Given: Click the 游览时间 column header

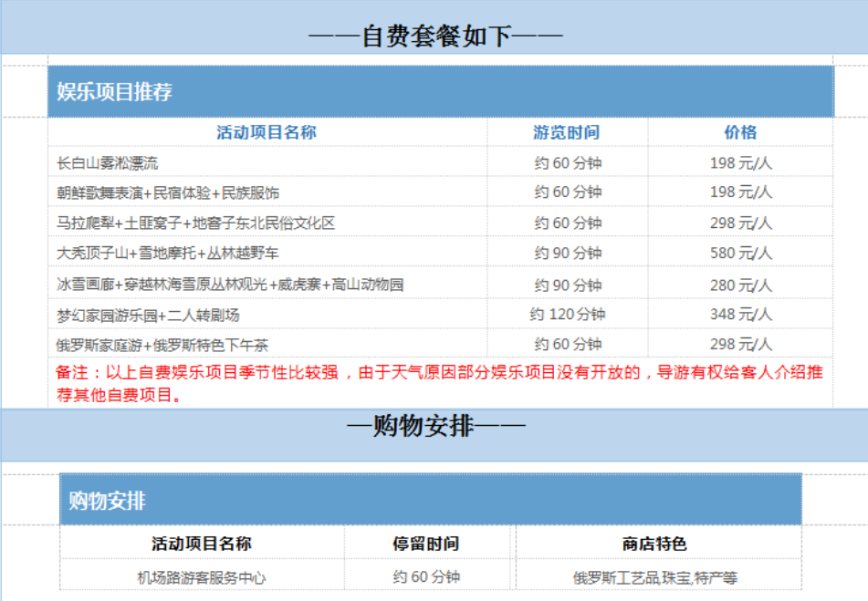Looking at the screenshot, I should [566, 132].
